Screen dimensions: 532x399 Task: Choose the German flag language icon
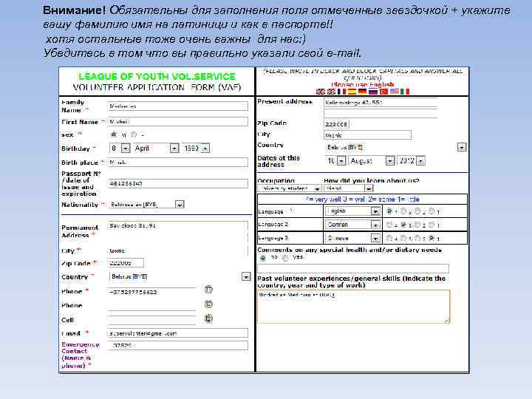tap(363, 92)
